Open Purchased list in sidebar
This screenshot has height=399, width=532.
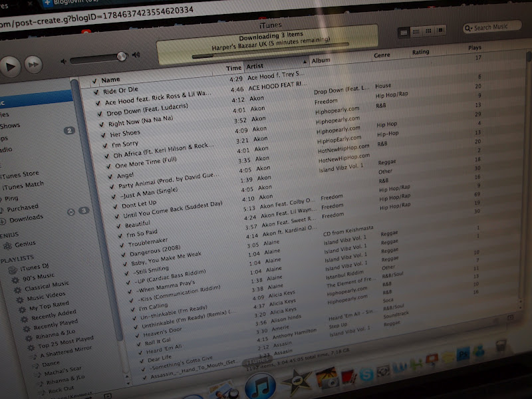[23, 207]
